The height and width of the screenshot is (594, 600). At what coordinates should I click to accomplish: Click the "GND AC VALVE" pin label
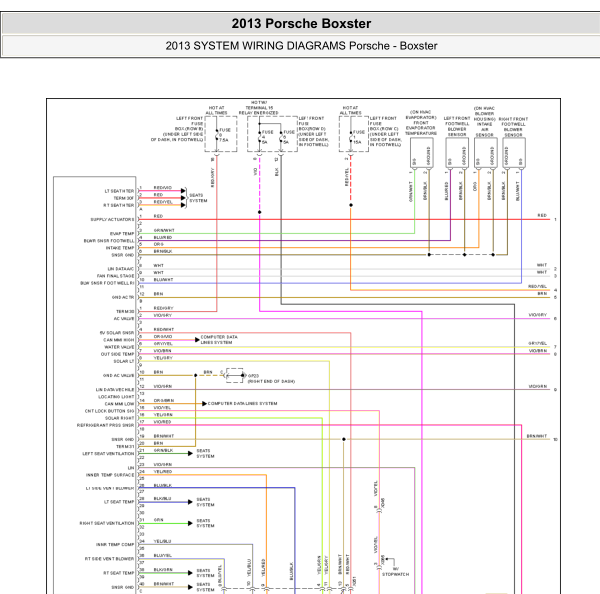point(119,376)
